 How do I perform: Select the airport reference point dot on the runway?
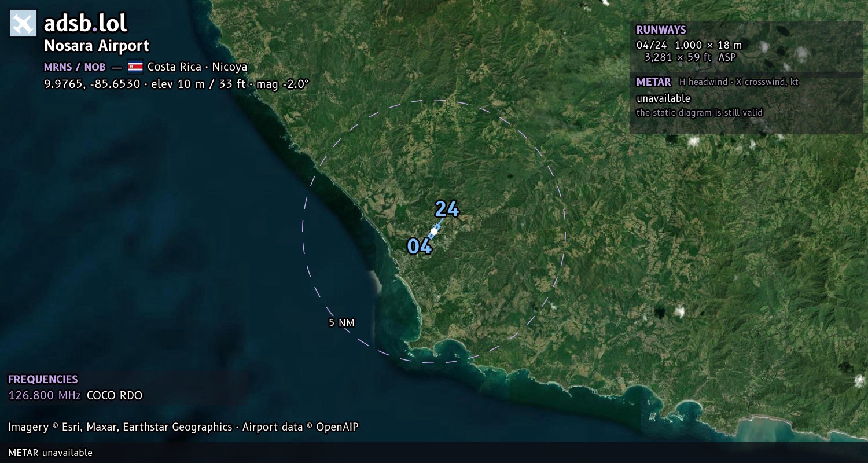point(434,231)
